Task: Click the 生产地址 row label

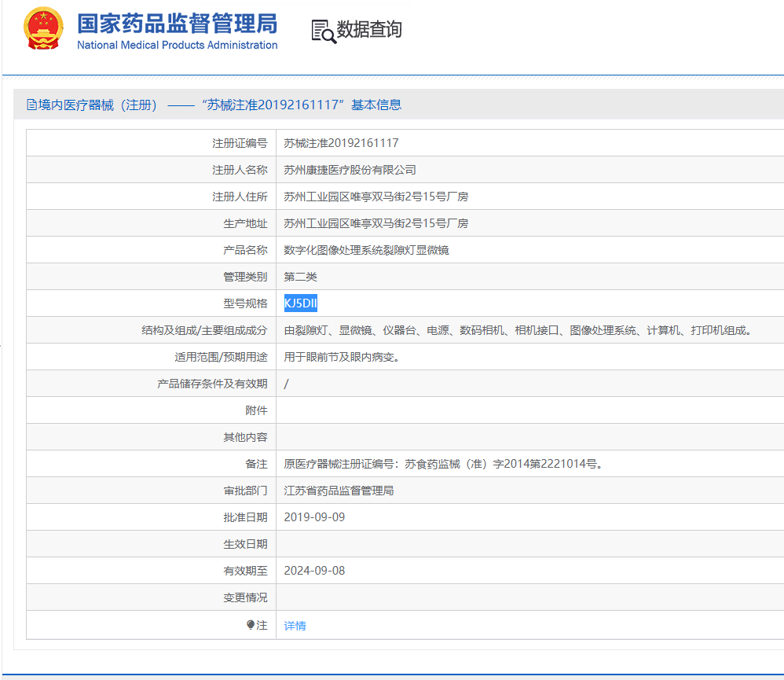Action: (x=246, y=223)
